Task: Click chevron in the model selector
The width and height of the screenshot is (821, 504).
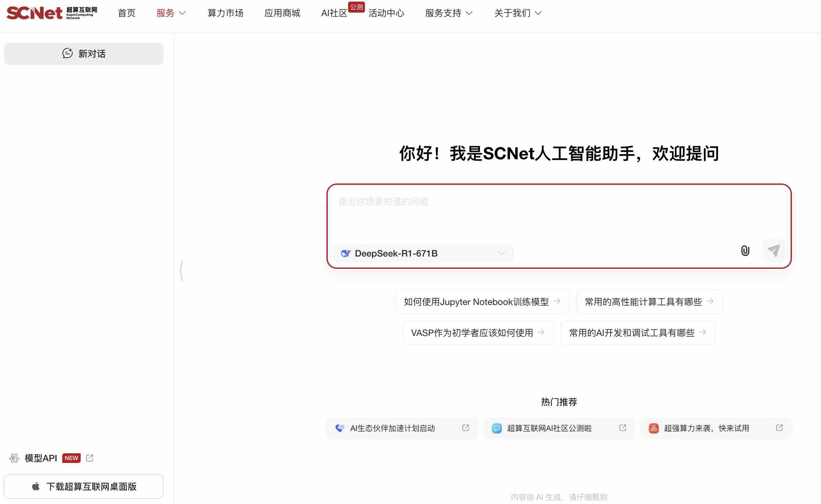Action: [501, 253]
